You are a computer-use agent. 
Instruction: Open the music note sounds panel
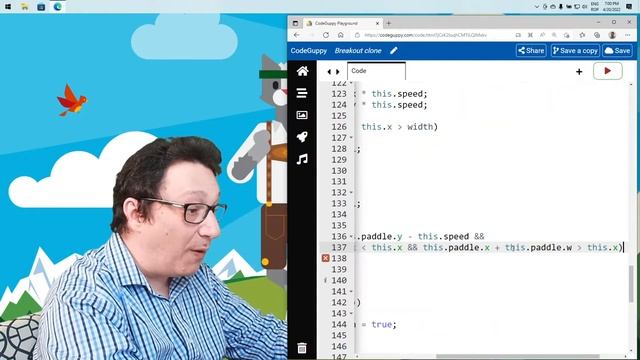(302, 159)
